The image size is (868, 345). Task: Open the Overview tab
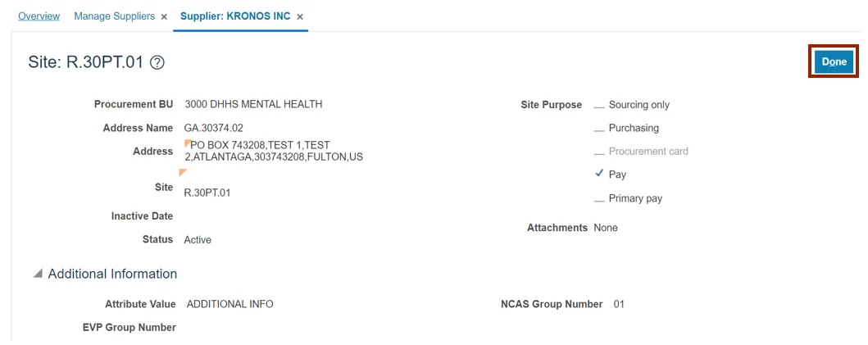click(39, 16)
